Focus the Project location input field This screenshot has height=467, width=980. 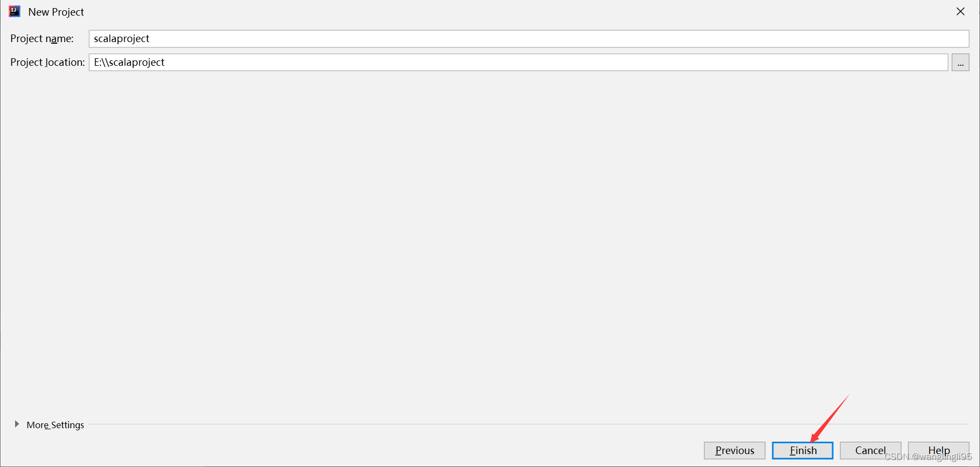tap(519, 62)
